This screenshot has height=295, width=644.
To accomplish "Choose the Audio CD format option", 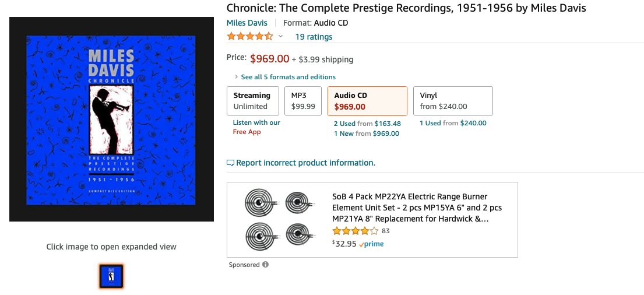I will pos(367,101).
